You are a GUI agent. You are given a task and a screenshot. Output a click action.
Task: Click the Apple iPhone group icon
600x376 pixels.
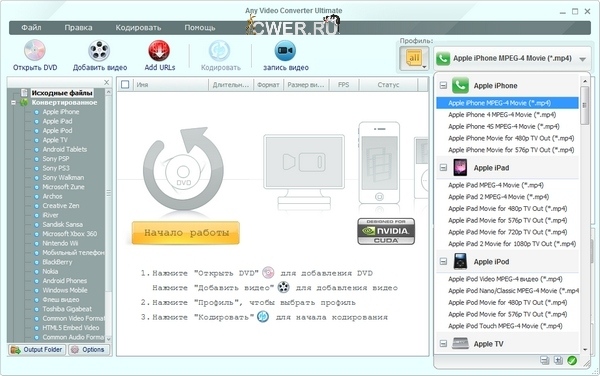[x=460, y=85]
